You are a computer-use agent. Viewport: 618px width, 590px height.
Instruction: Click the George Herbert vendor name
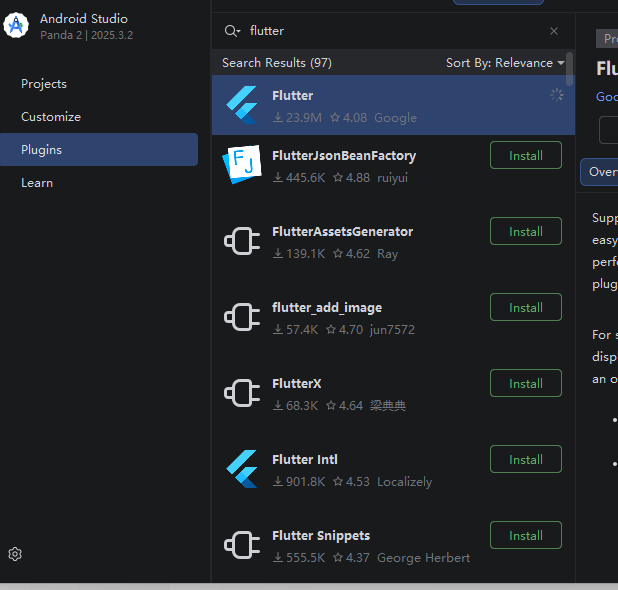pyautogui.click(x=423, y=558)
